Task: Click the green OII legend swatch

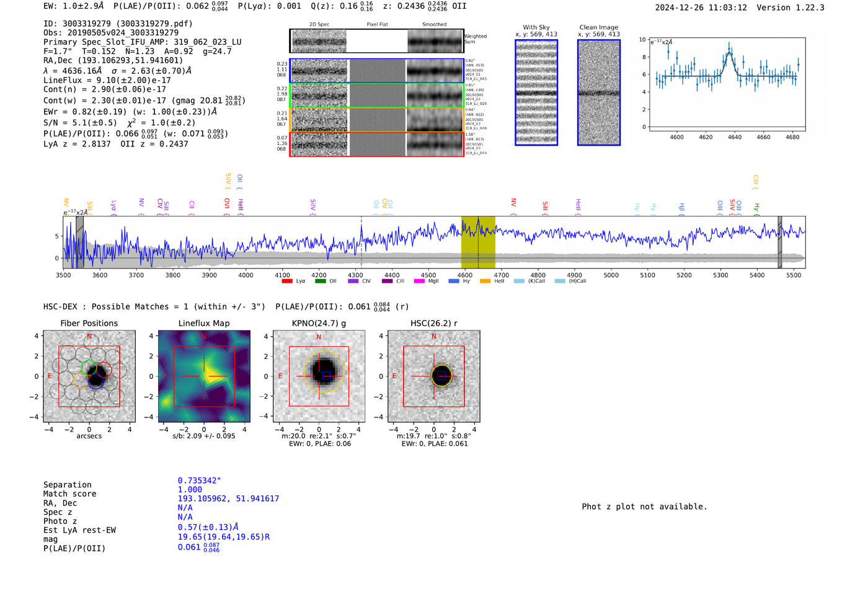Action: 320,282
